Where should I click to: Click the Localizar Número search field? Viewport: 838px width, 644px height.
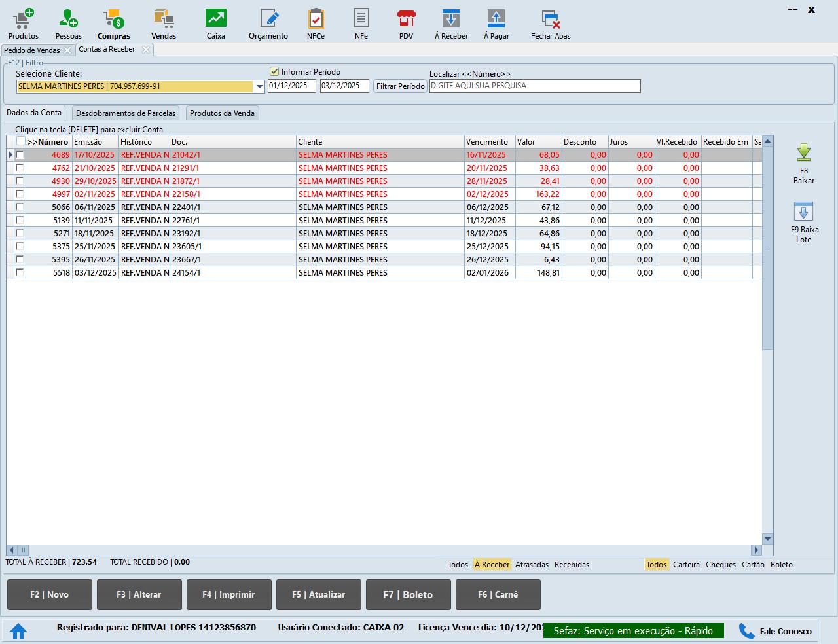pyautogui.click(x=534, y=86)
